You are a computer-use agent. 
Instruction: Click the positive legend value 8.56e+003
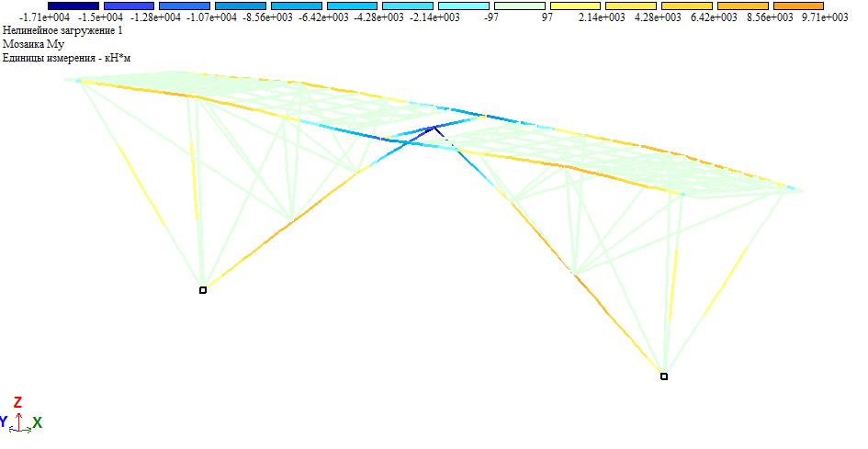point(770,17)
